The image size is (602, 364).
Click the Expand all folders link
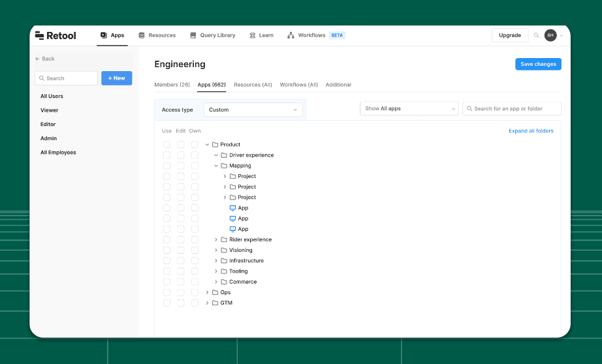pyautogui.click(x=531, y=131)
